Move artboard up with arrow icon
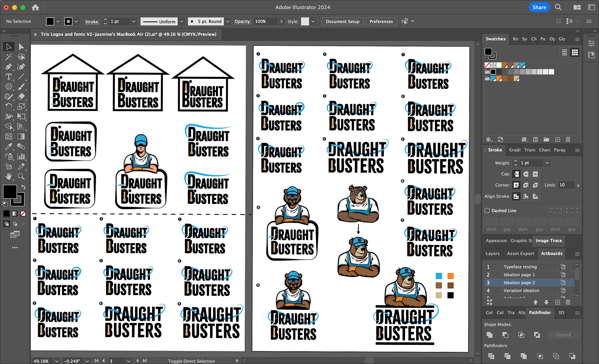 pyautogui.click(x=535, y=302)
